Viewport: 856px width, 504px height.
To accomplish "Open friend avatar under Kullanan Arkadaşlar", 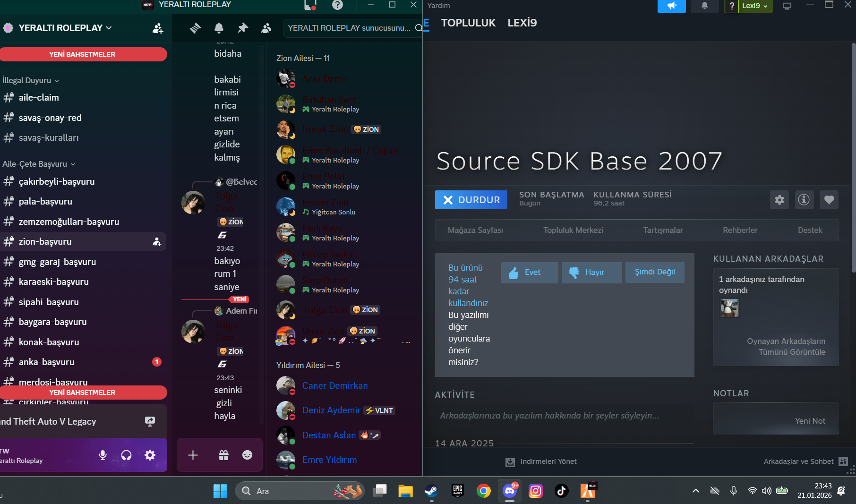I will click(x=729, y=308).
